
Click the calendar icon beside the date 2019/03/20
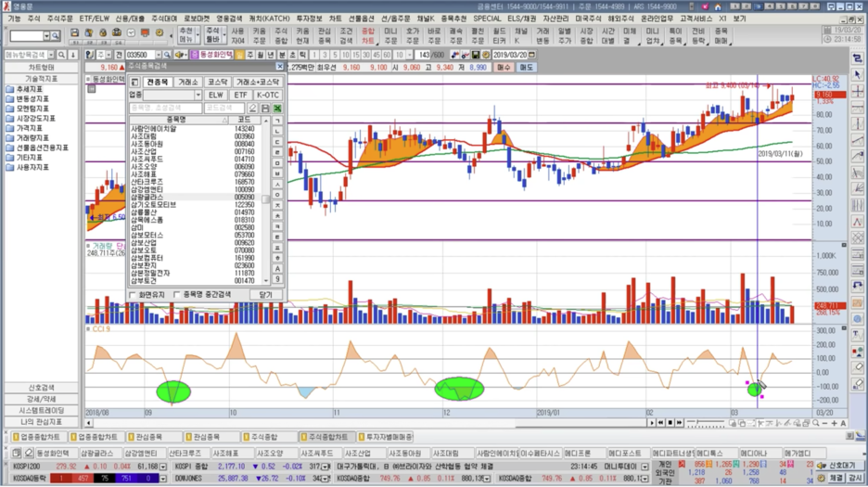click(x=532, y=55)
